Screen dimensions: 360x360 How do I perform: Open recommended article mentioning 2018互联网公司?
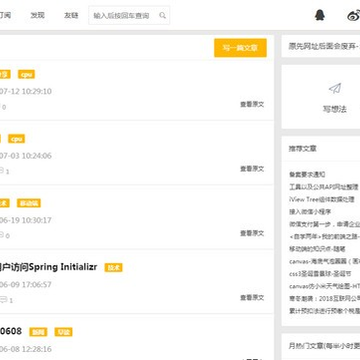coord(324,299)
